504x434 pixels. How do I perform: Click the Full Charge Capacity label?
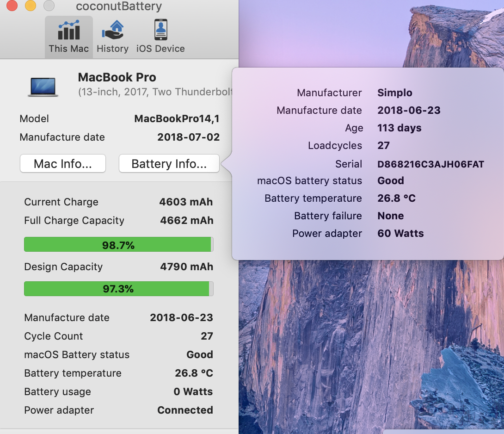tap(74, 221)
